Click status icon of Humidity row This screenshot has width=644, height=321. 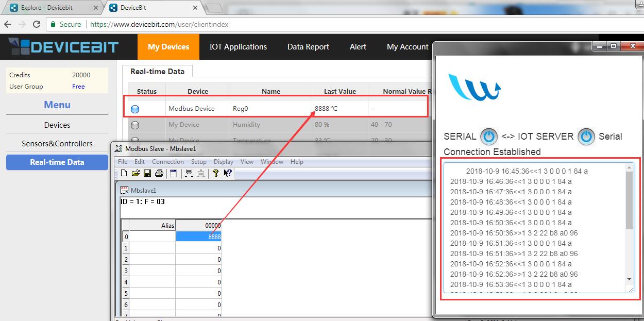coord(135,125)
